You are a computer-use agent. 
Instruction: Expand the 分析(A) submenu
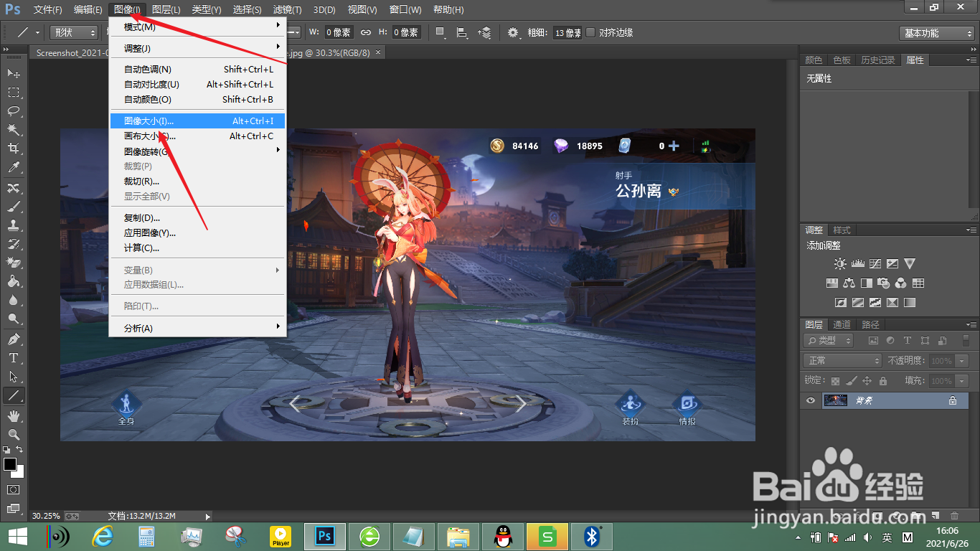[197, 328]
